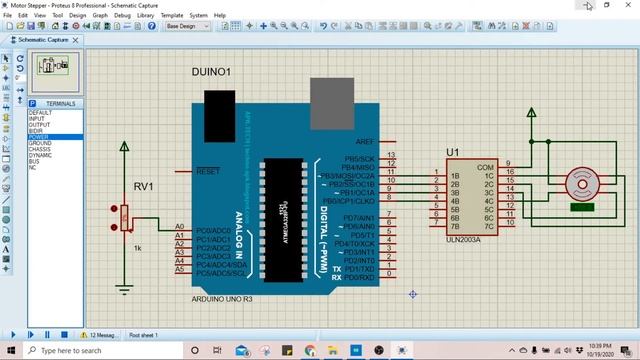This screenshot has height=360, width=640.
Task: Open the Debug menu
Action: [x=122, y=15]
